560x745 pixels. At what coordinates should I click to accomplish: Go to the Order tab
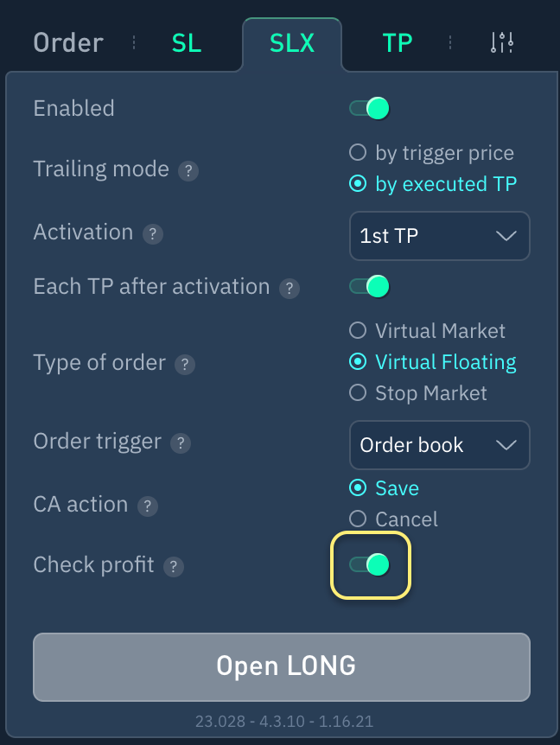pos(68,43)
